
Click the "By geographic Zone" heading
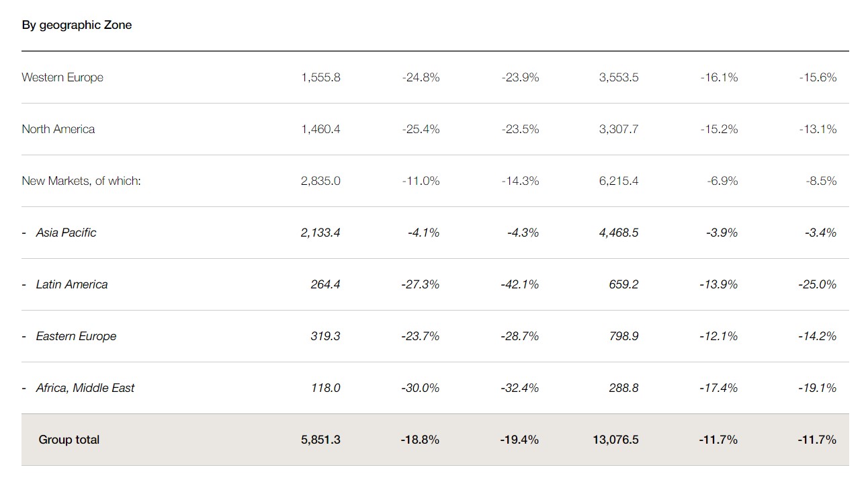click(77, 25)
